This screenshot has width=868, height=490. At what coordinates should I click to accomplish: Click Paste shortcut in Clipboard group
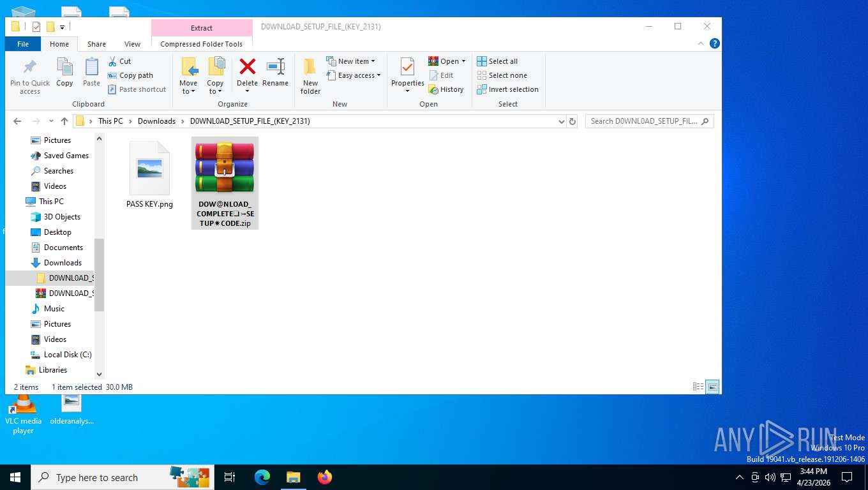137,89
